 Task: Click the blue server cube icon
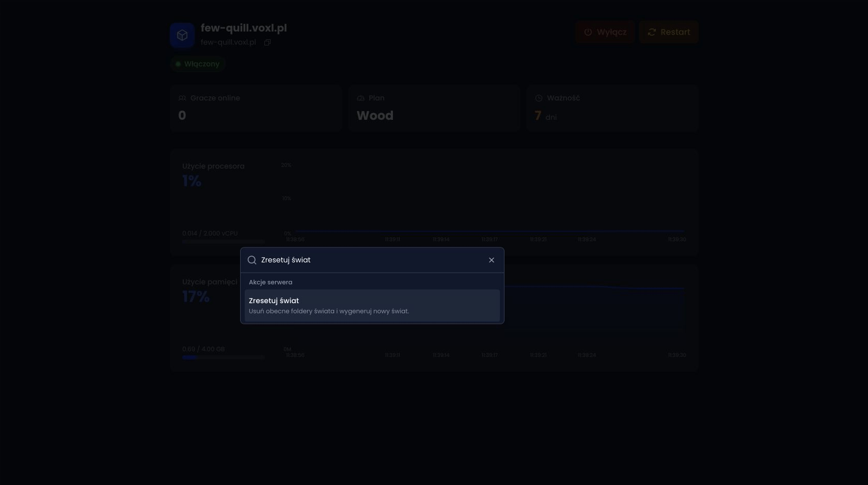tap(182, 35)
